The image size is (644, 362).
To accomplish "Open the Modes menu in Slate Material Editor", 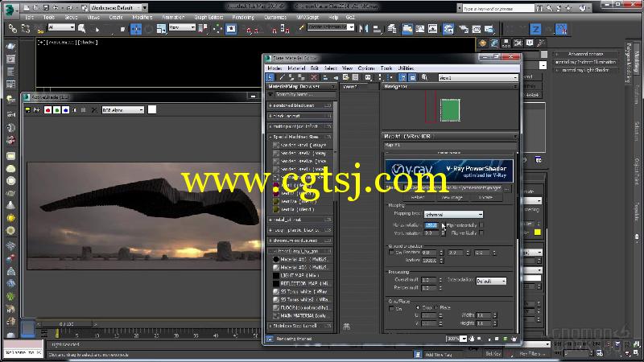I will pos(275,68).
